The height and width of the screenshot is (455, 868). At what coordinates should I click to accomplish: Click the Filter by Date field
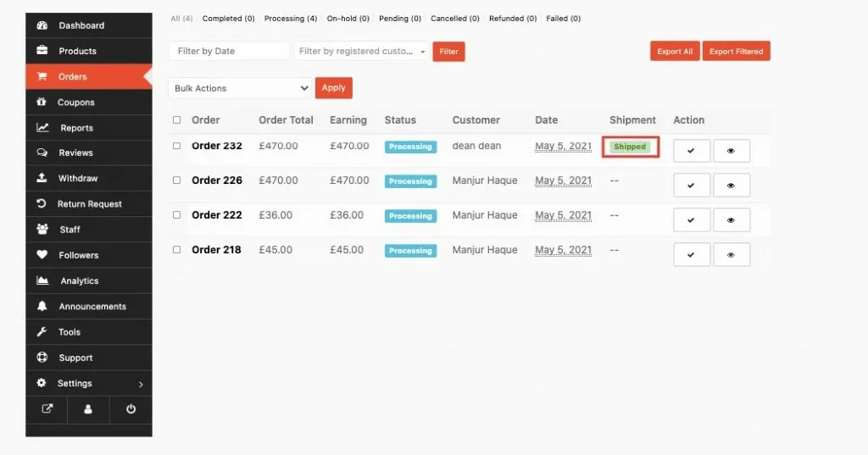(x=229, y=51)
